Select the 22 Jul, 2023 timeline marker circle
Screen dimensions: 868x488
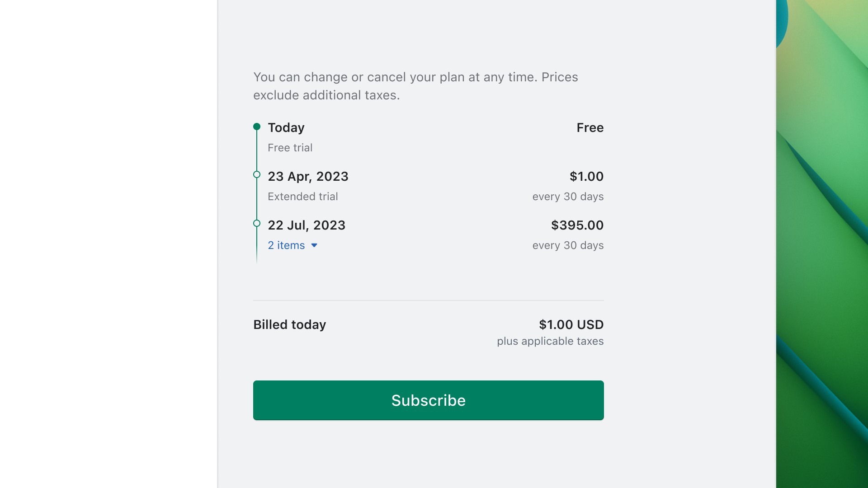coord(257,223)
